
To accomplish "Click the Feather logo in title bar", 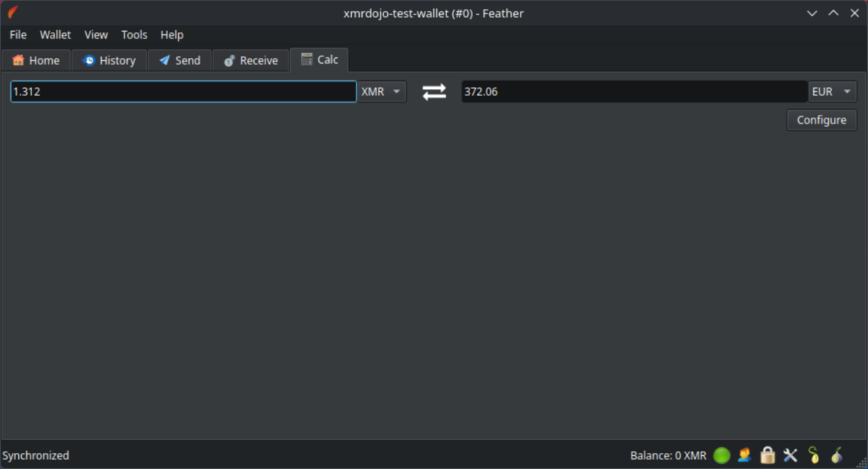I will [x=13, y=13].
